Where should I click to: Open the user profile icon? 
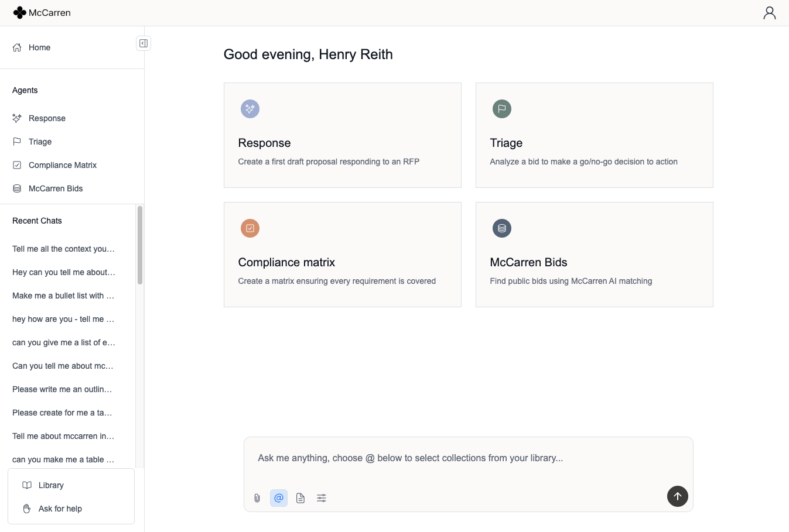[770, 13]
